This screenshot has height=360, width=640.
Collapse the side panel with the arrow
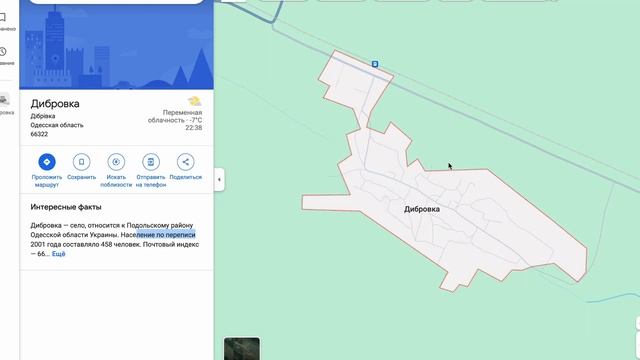[219, 179]
